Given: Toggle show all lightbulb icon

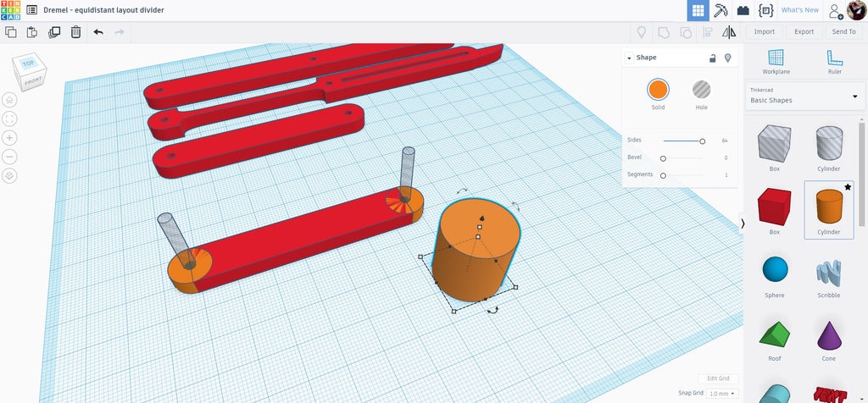Looking at the screenshot, I should point(642,32).
